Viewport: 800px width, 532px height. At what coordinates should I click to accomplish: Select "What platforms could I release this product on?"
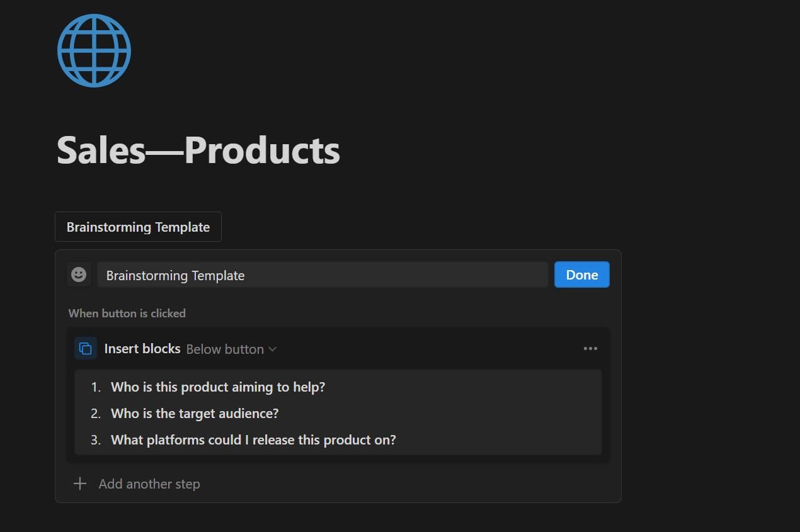[253, 439]
